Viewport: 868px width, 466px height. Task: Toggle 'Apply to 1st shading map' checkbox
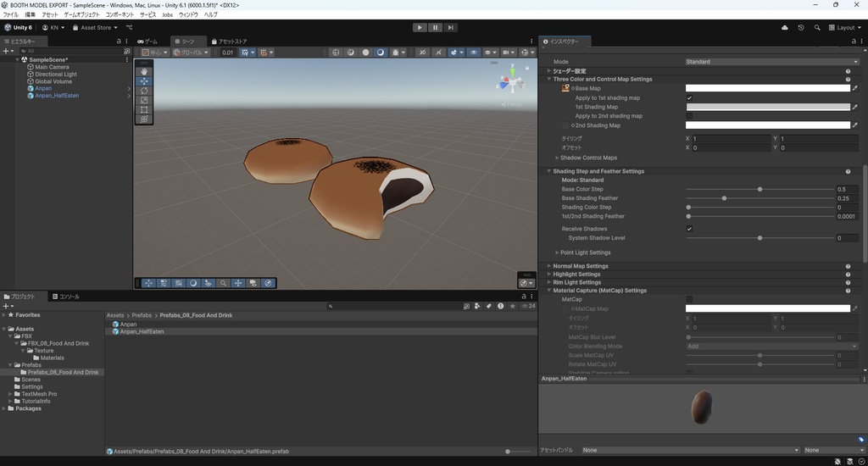[689, 98]
